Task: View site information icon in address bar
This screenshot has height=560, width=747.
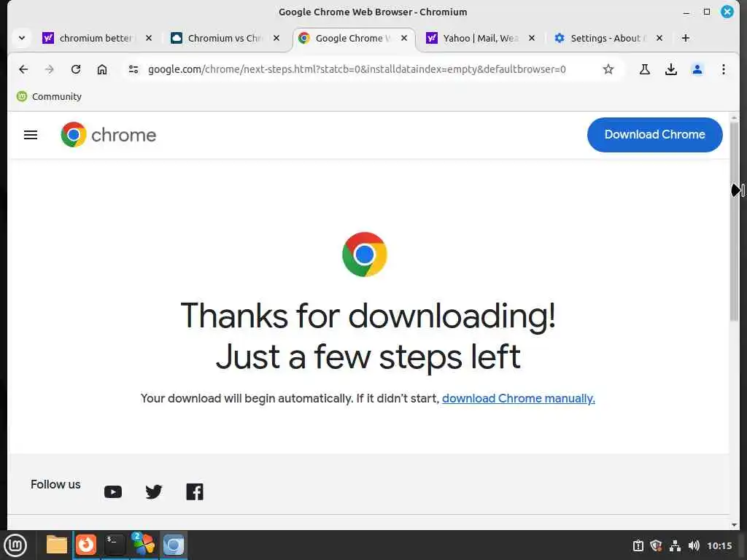Action: point(133,69)
